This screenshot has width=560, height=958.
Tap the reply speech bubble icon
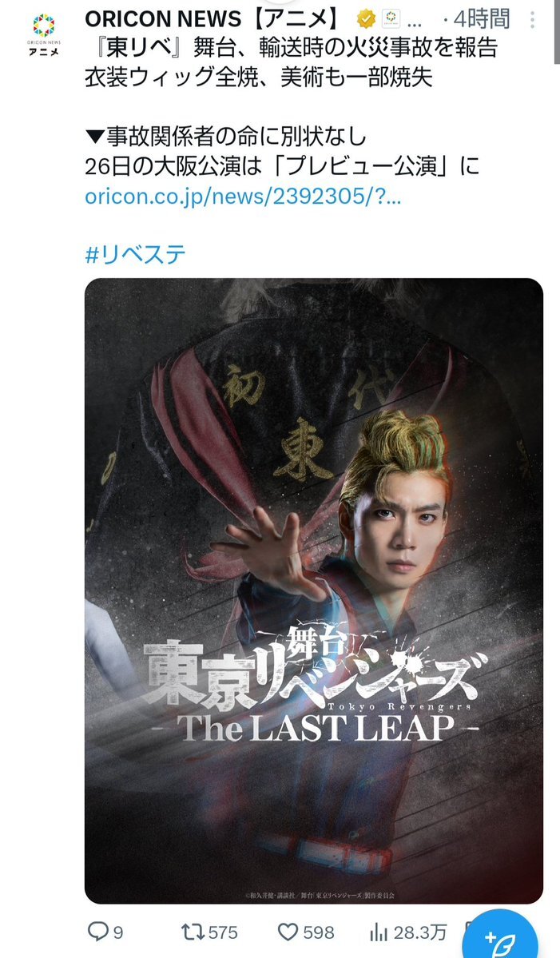(x=97, y=931)
